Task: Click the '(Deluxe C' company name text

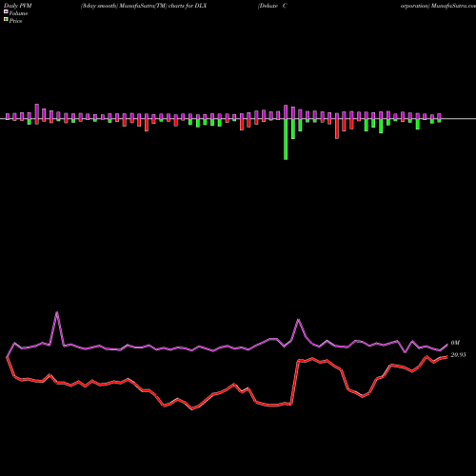Action: tap(272, 6)
